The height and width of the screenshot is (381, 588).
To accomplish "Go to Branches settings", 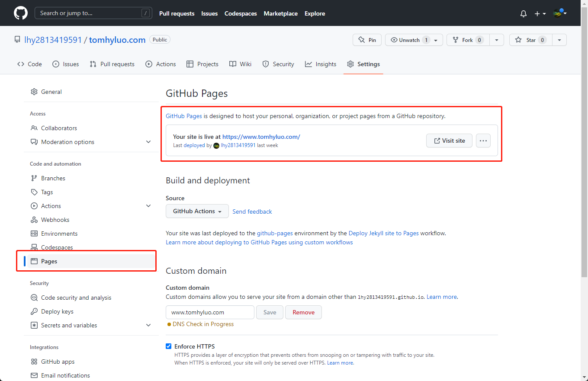I will pyautogui.click(x=53, y=178).
